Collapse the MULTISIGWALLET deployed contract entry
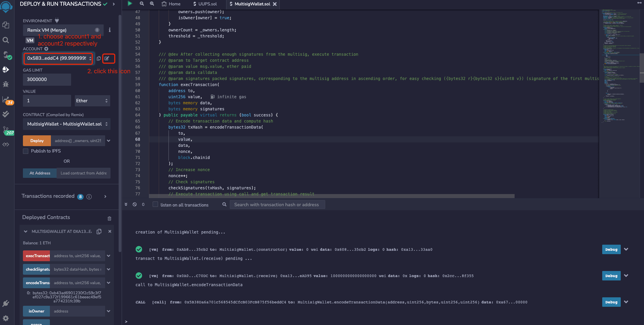Image resolution: width=644 pixels, height=325 pixels. tap(26, 232)
